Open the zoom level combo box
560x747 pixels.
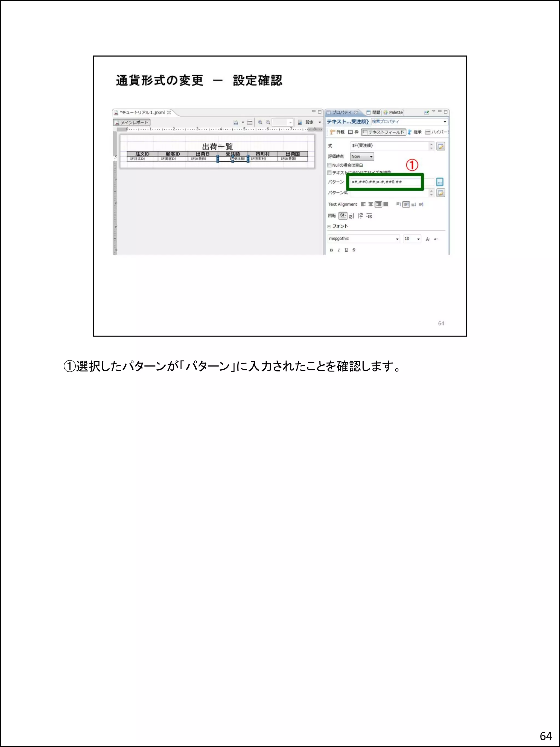282,122
